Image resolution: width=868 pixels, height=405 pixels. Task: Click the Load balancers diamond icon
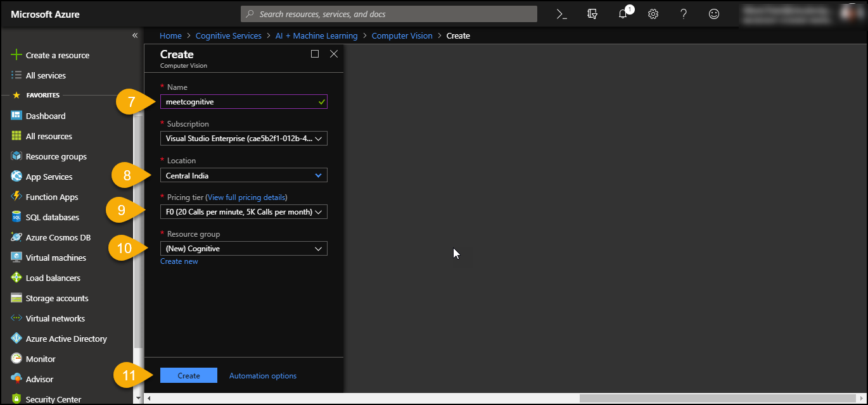16,278
